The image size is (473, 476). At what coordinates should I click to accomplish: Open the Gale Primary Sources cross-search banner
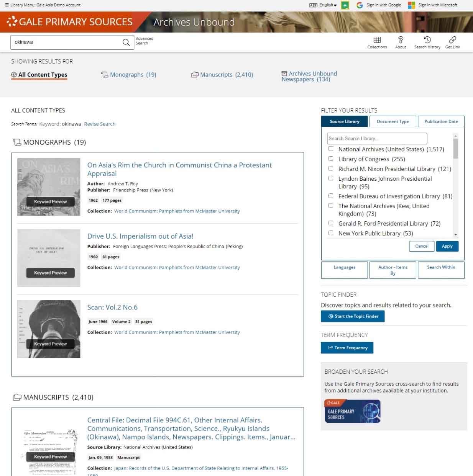click(x=352, y=411)
